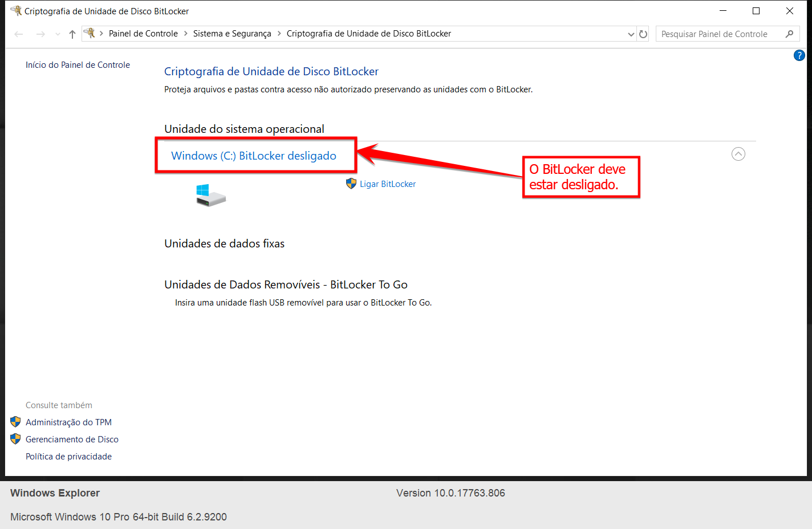This screenshot has width=812, height=529.
Task: Click shield icon beside Ligar BitLocker
Action: click(x=351, y=184)
